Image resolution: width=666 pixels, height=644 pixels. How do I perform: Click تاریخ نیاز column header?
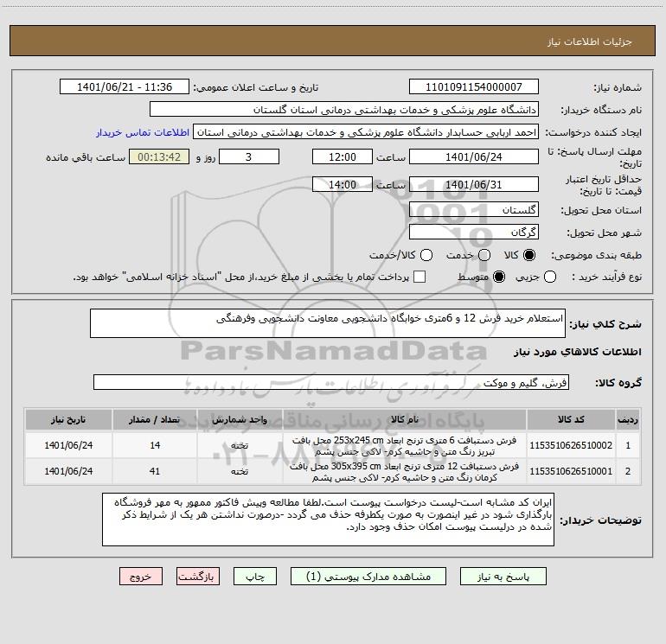point(68,419)
